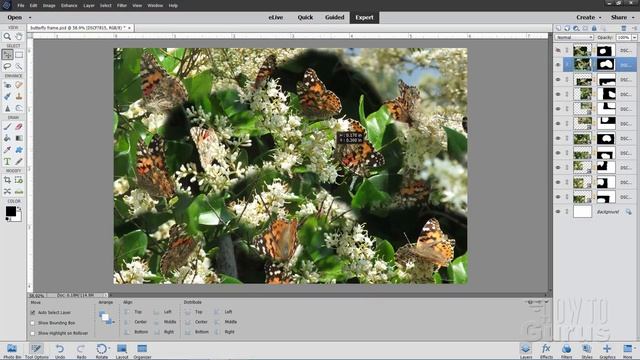Select the Eraser tool
Screen dimensions: 640x360
tap(19, 127)
